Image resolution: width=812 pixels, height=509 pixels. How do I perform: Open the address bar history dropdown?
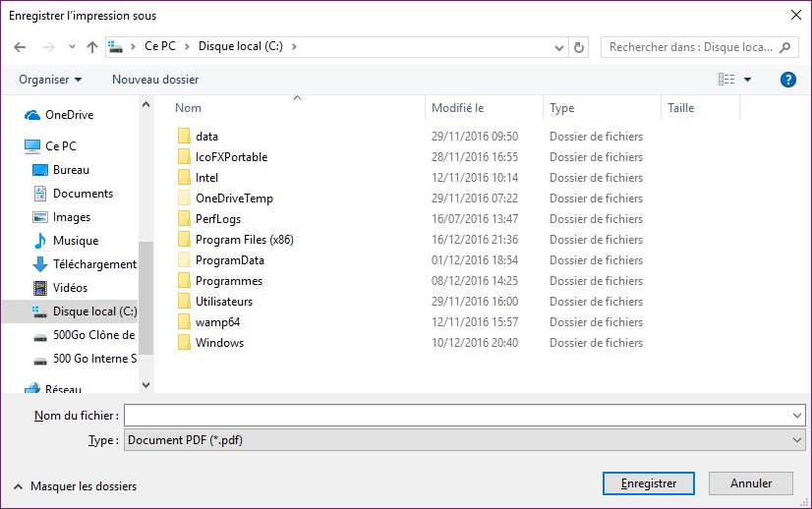559,47
